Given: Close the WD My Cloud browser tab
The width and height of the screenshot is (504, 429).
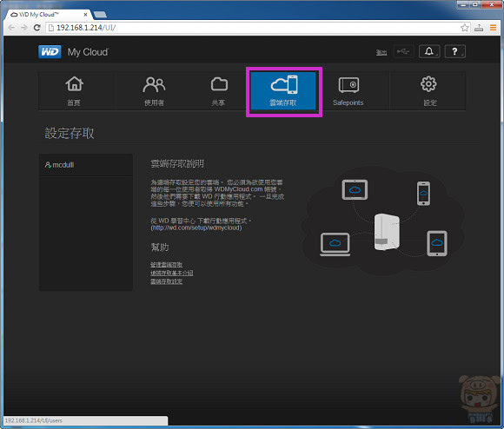Looking at the screenshot, I should (85, 15).
